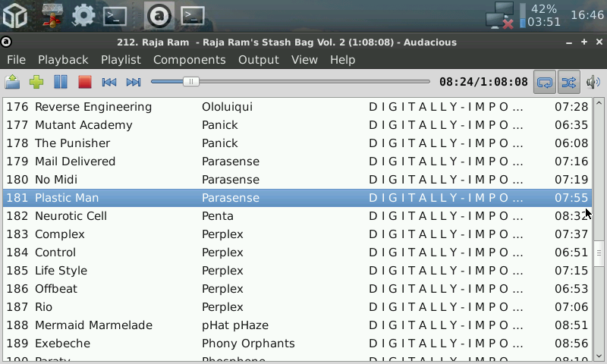The image size is (607, 364).
Task: Select highlighted track 181 Plastic Man
Action: [x=297, y=198]
